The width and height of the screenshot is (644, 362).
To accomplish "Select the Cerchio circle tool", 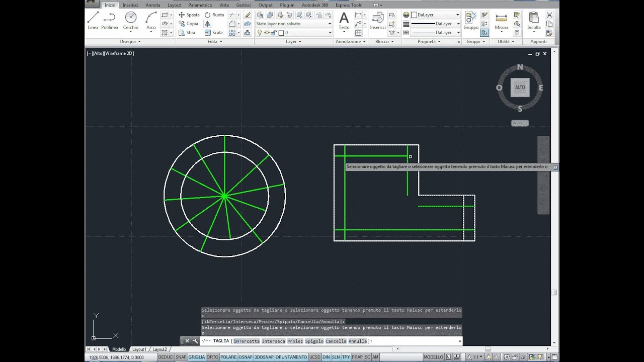I will 131,21.
